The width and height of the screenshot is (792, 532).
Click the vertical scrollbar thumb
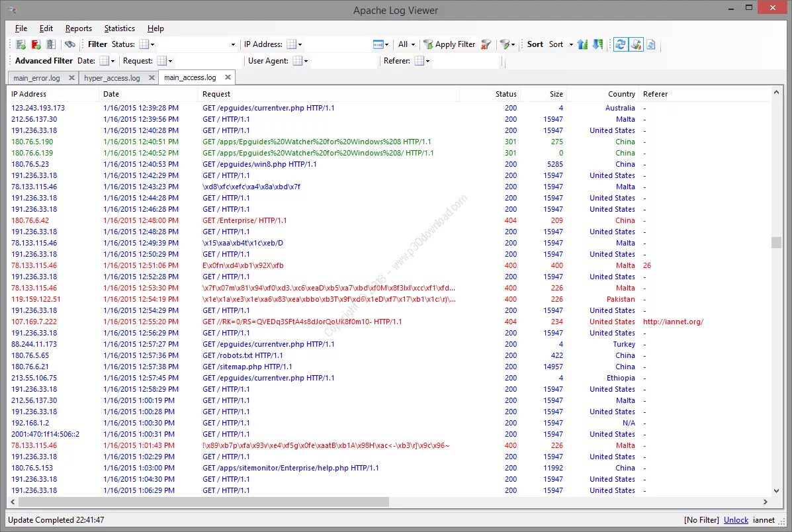coord(776,242)
